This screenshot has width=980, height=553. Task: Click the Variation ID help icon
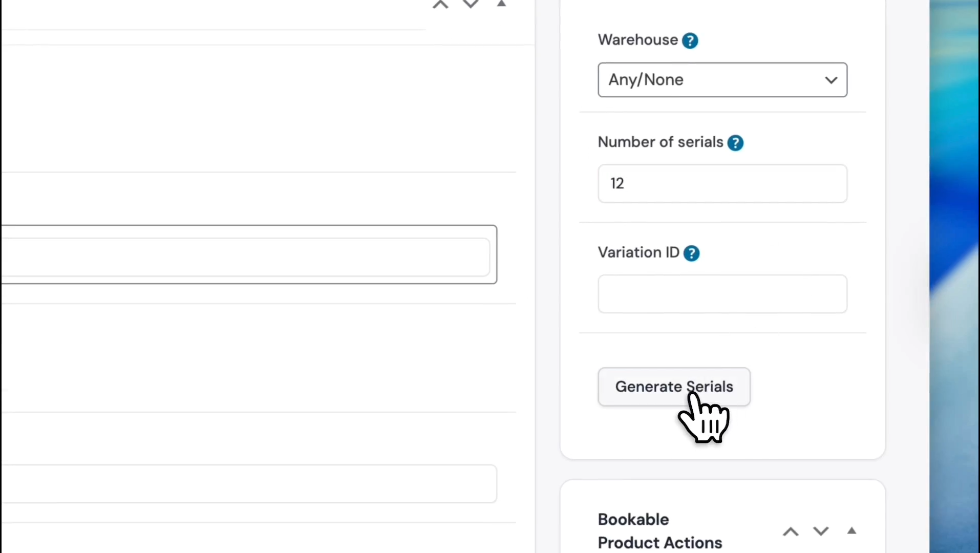pos(691,253)
